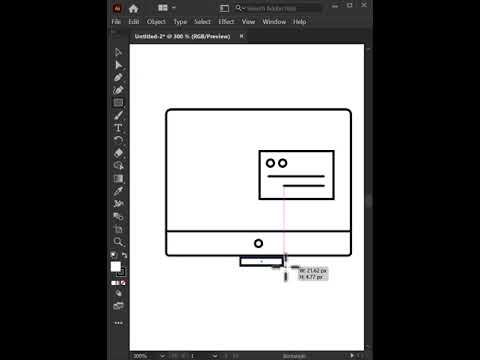Open the File menu

tap(116, 22)
